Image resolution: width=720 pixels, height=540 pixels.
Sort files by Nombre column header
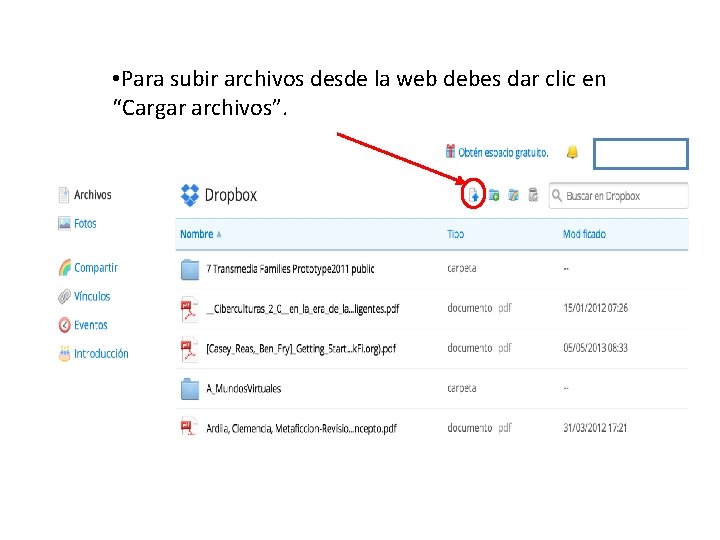coord(197,234)
